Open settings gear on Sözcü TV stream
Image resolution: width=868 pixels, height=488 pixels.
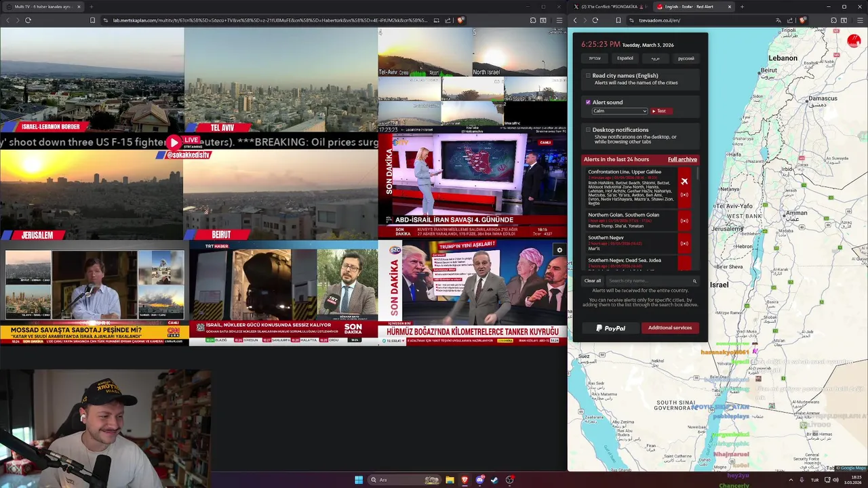[559, 250]
